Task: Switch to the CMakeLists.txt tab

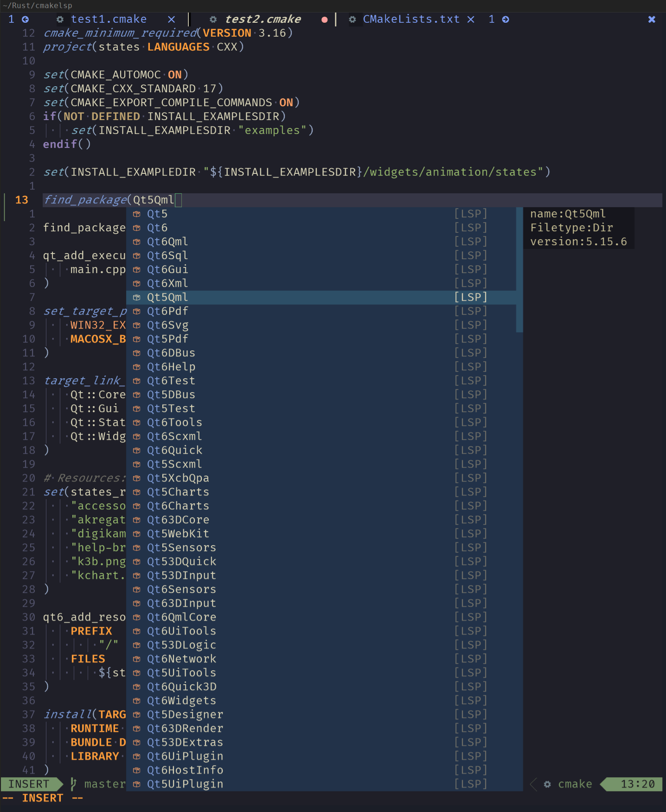Action: [x=411, y=19]
